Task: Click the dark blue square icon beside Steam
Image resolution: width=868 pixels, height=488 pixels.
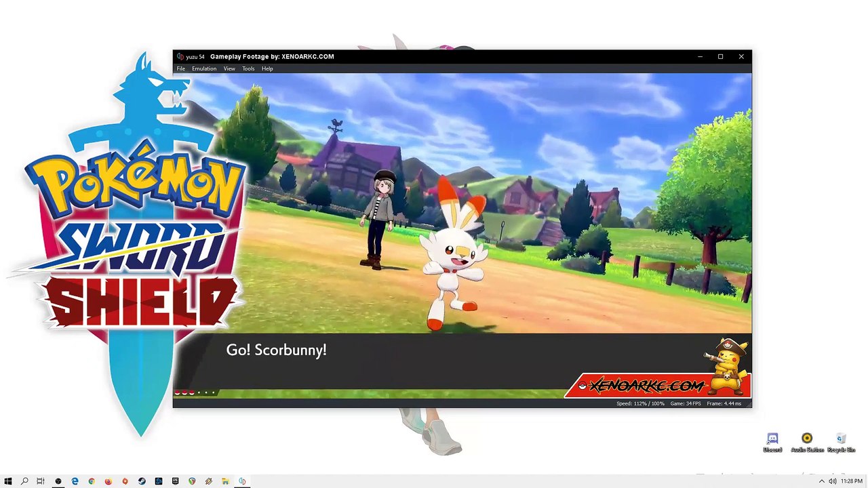Action: tap(159, 481)
